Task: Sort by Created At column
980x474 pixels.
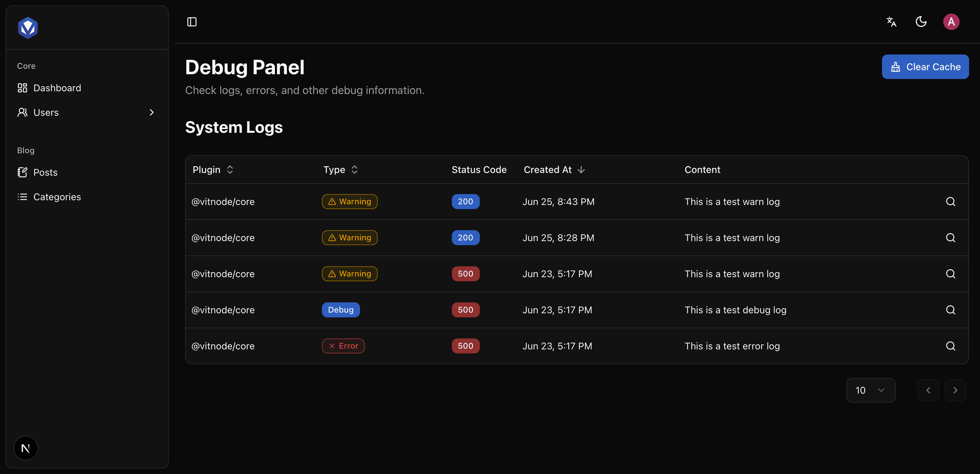Action: (x=554, y=170)
